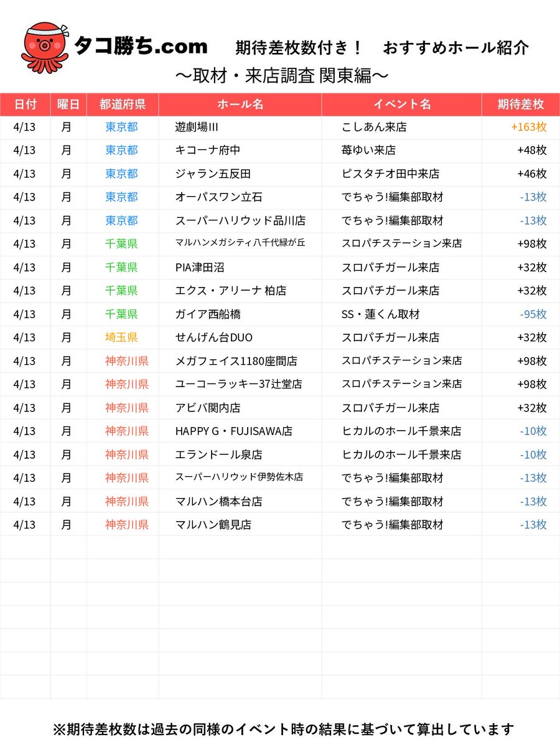Viewport: 560px width, 747px height.
Task: Select the 都道府県 column header
Action: 123,105
